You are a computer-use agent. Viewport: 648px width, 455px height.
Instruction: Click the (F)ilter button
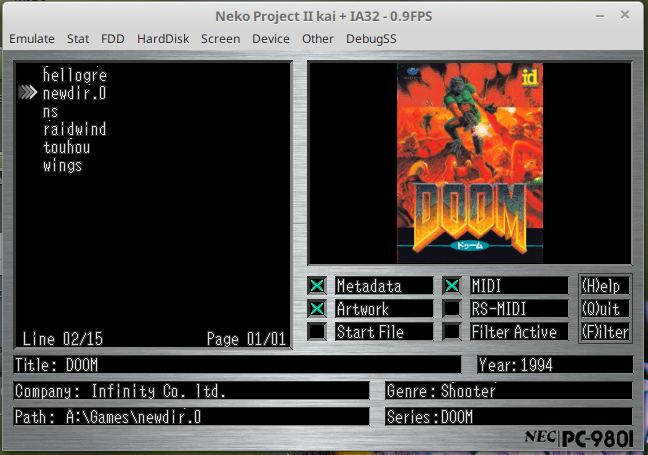tap(605, 332)
